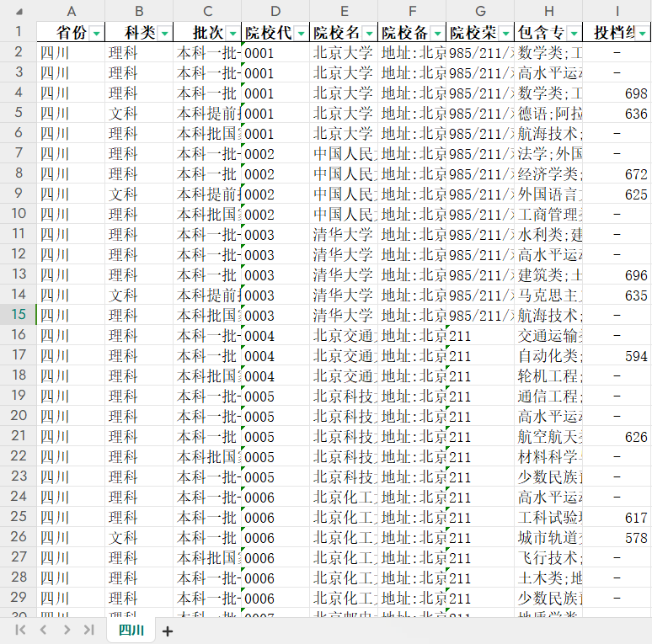Open filter dropdown for 省份 column
This screenshot has width=652, height=644.
point(97,33)
